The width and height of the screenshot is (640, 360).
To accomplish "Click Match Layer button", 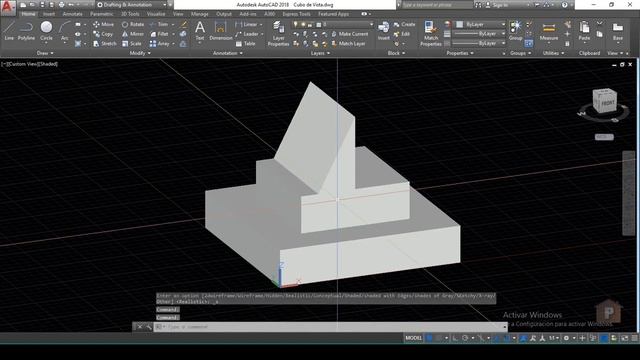I will 348,44.
